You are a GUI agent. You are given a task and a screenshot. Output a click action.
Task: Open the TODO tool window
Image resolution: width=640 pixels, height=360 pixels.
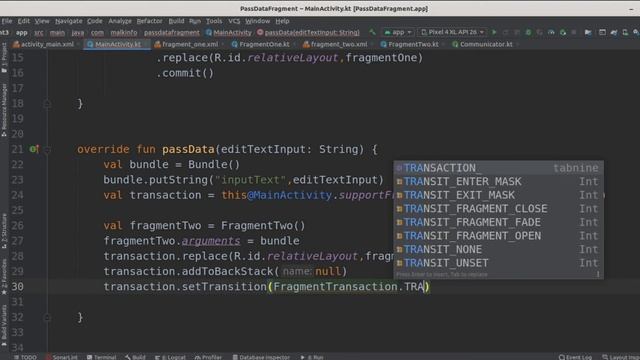click(x=25, y=357)
